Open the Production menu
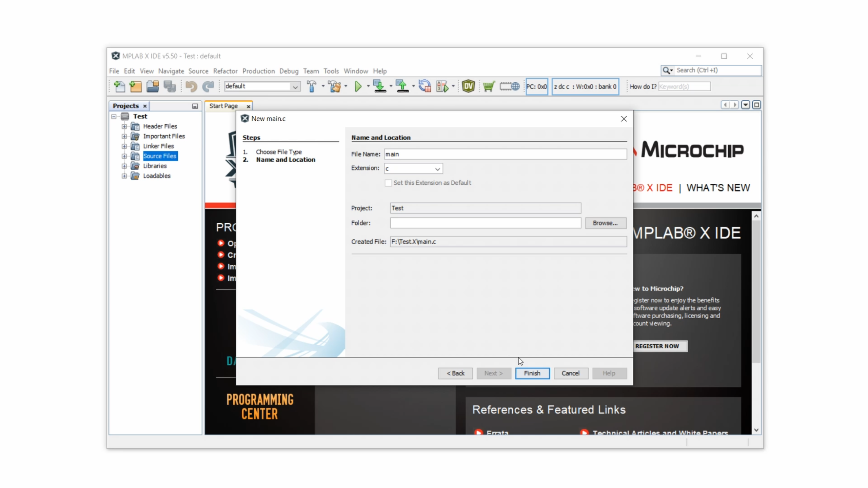This screenshot has width=868, height=488. pyautogui.click(x=258, y=71)
